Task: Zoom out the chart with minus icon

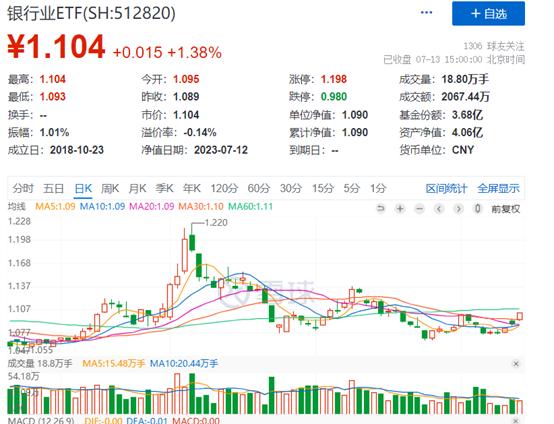Action: pyautogui.click(x=419, y=209)
